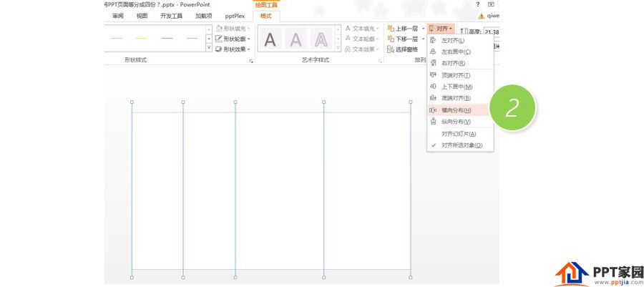Apply the solid dark A WordArt style
Image resolution: width=644 pixels, height=287 pixels.
click(270, 39)
